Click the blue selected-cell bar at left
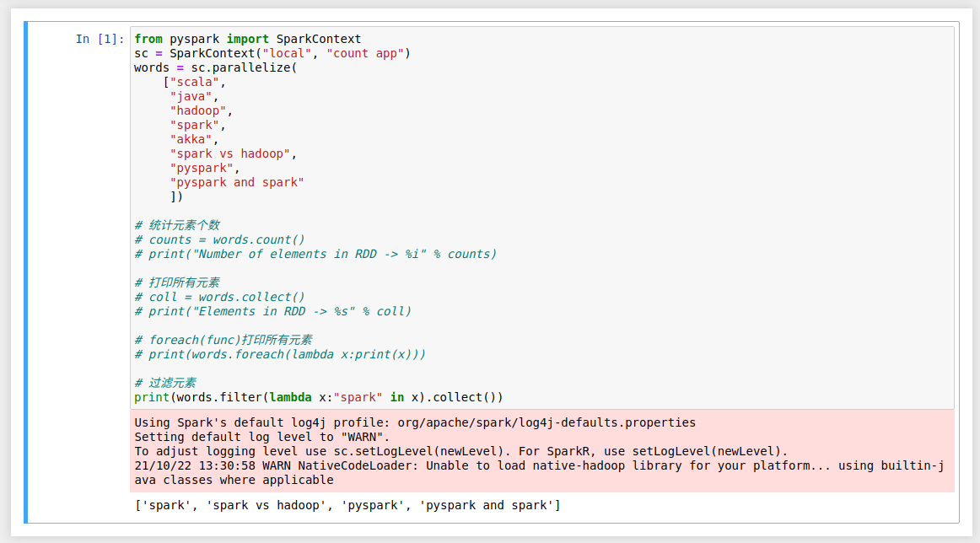 (25, 272)
